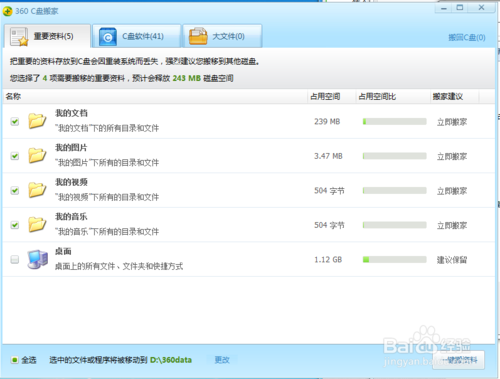Sort by the 占用空间 column header
The image size is (500, 379).
point(325,97)
